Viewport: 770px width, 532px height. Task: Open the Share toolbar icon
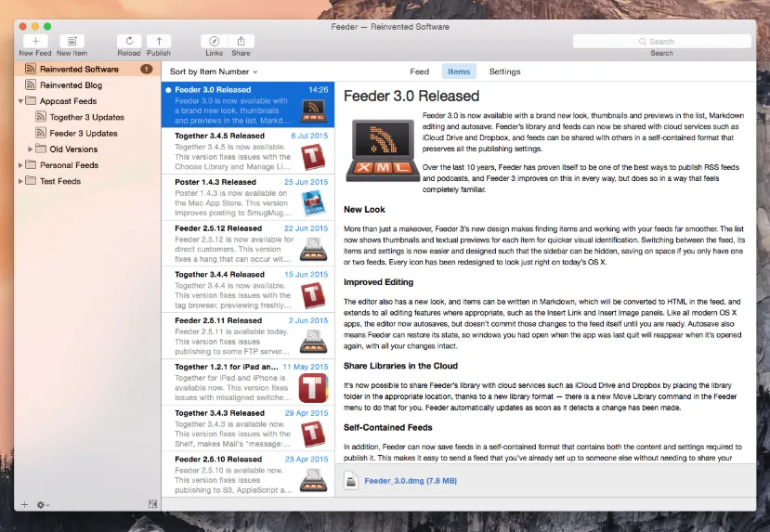coord(241,41)
